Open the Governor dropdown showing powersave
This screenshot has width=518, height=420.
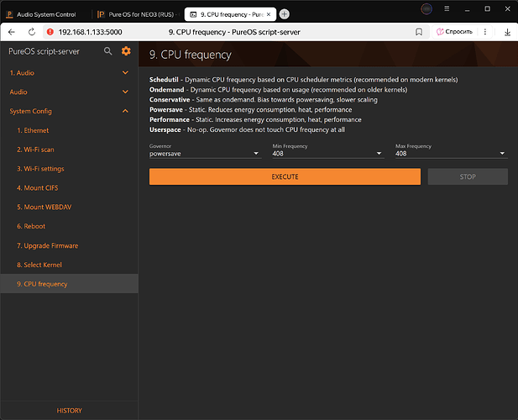[204, 154]
